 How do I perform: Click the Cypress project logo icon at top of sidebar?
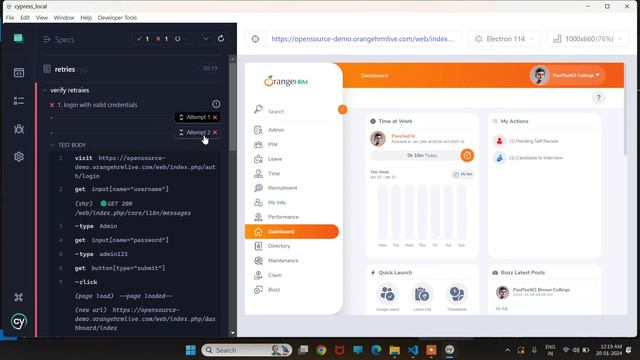tap(18, 38)
